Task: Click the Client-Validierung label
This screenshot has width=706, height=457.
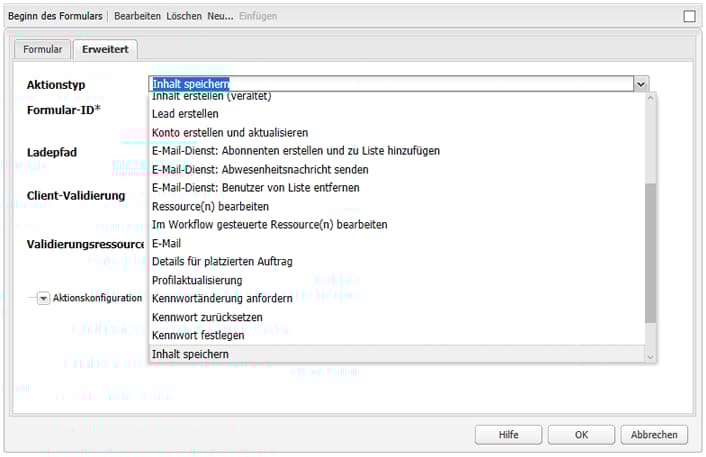Action: [76, 195]
